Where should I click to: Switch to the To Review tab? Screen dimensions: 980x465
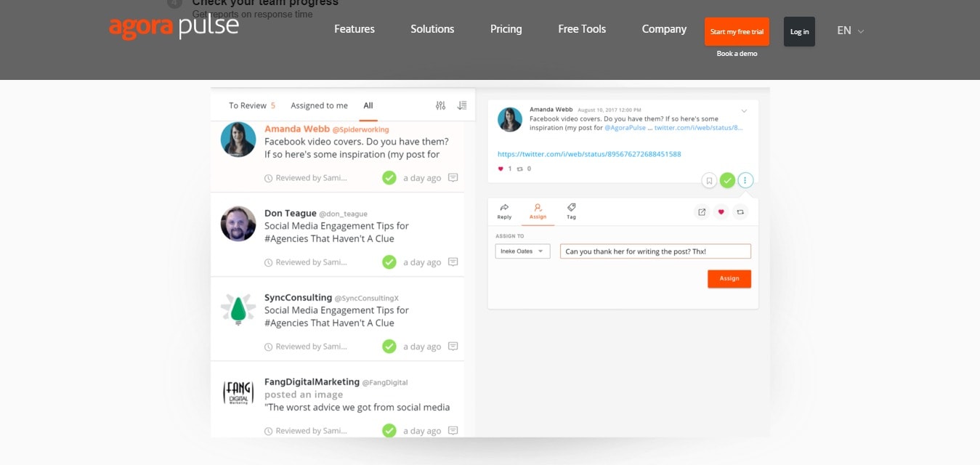click(252, 105)
